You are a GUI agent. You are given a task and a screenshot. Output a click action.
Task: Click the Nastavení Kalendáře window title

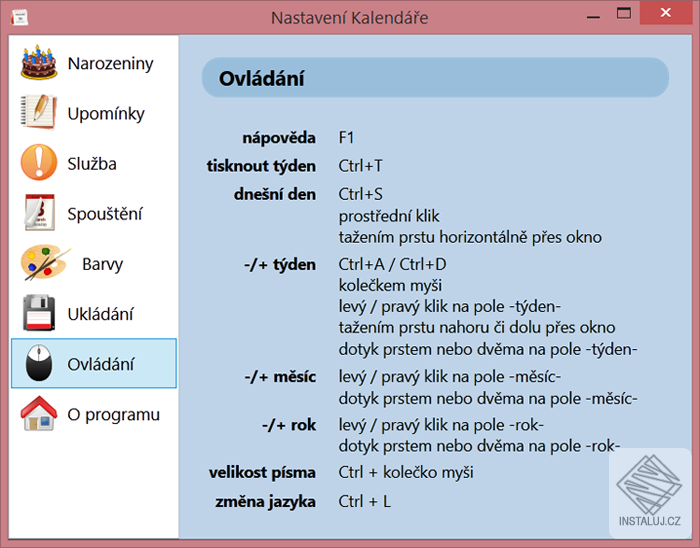coord(350,18)
